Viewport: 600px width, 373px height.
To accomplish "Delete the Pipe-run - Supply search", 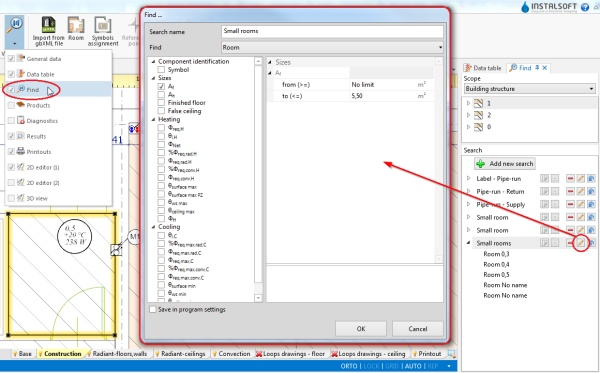I will [570, 205].
